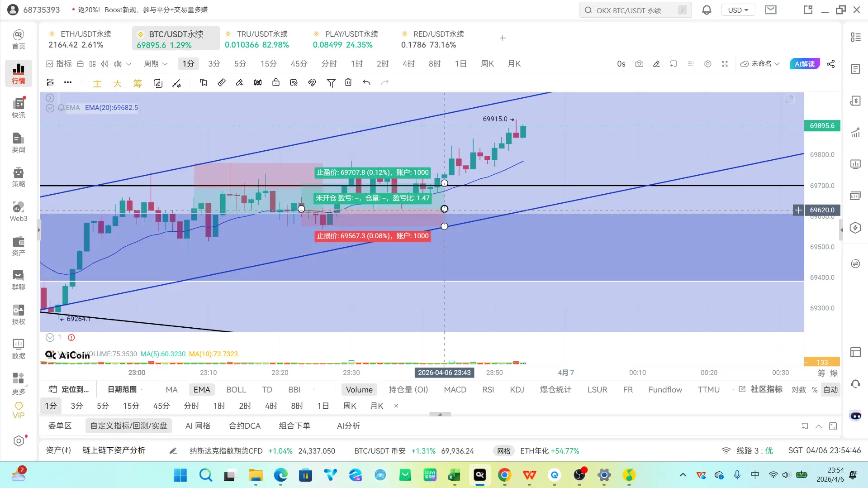Open the 资产 assets sidebar icon
868x488 pixels.
click(x=19, y=245)
